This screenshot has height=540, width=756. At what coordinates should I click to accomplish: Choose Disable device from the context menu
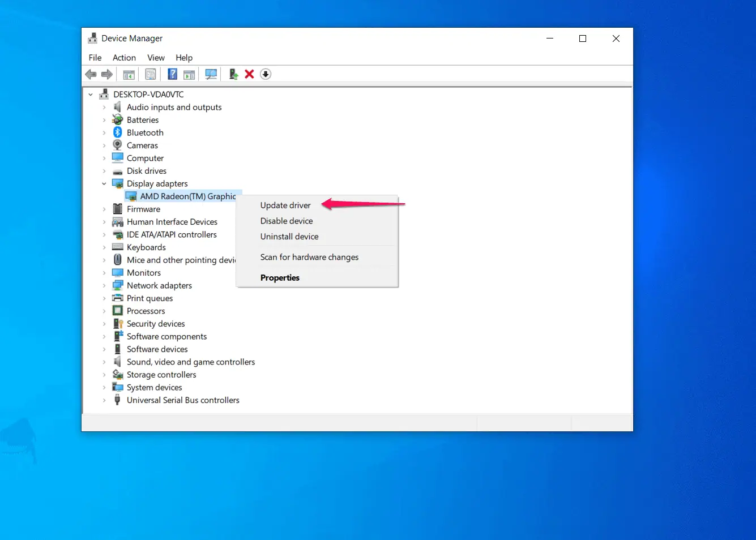pyautogui.click(x=287, y=221)
